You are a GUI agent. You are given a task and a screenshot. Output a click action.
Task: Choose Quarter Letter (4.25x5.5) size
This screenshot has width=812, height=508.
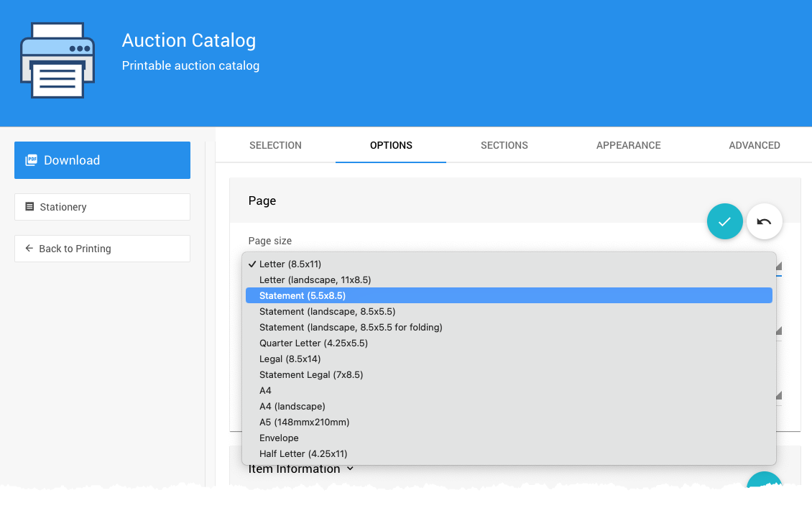(313, 343)
